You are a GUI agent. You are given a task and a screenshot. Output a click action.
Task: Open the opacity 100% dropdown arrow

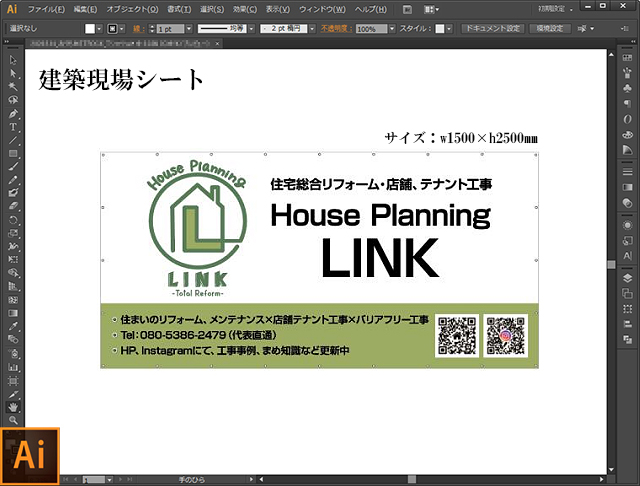point(392,29)
